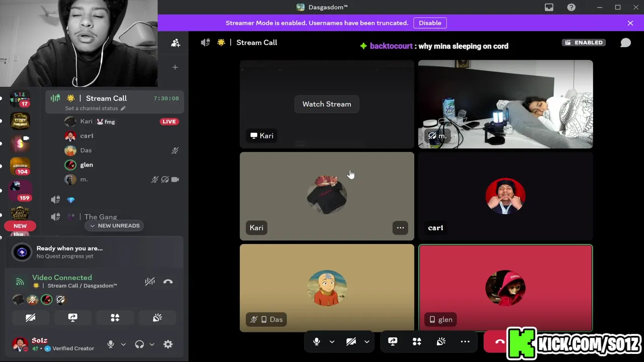Open Activities in the call control bar

(417, 342)
